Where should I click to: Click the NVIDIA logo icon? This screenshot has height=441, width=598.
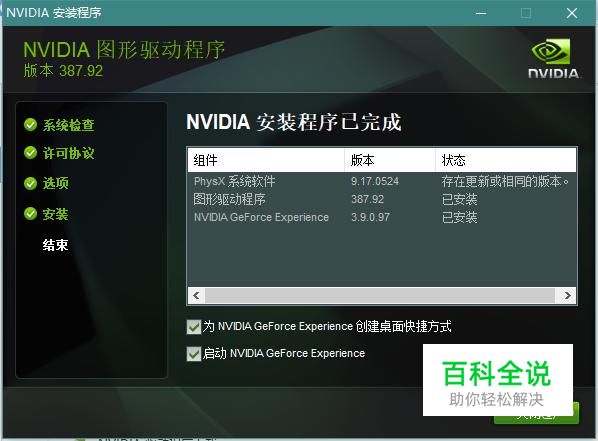click(554, 58)
